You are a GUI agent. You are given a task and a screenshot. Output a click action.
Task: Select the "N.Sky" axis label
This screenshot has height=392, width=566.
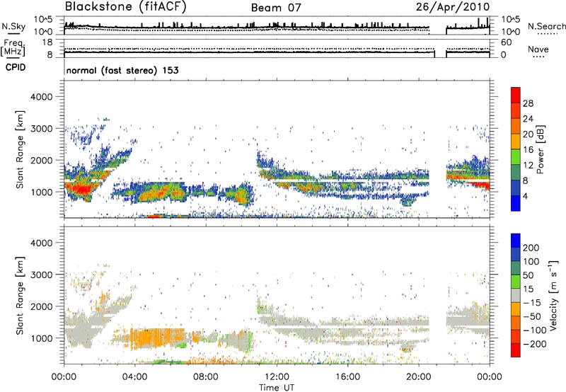pos(13,26)
